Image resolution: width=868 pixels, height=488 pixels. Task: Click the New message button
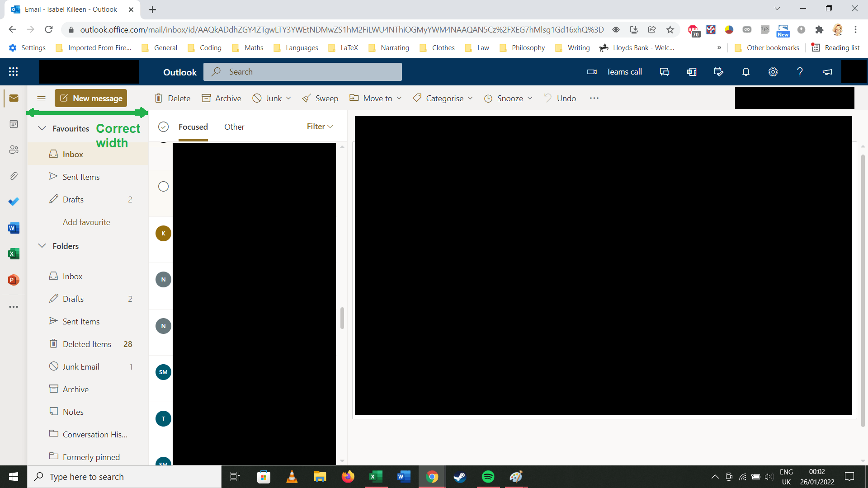pos(91,98)
